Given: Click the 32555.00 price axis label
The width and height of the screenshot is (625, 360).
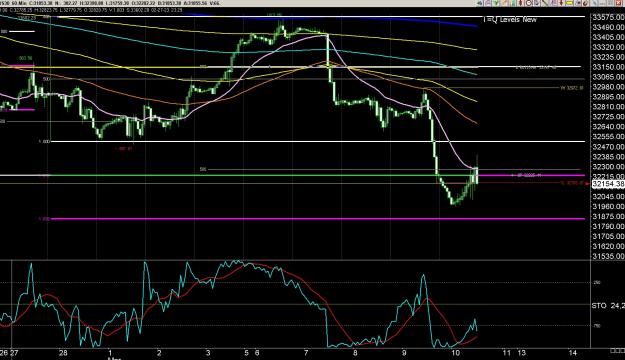Looking at the screenshot, I should [x=608, y=137].
